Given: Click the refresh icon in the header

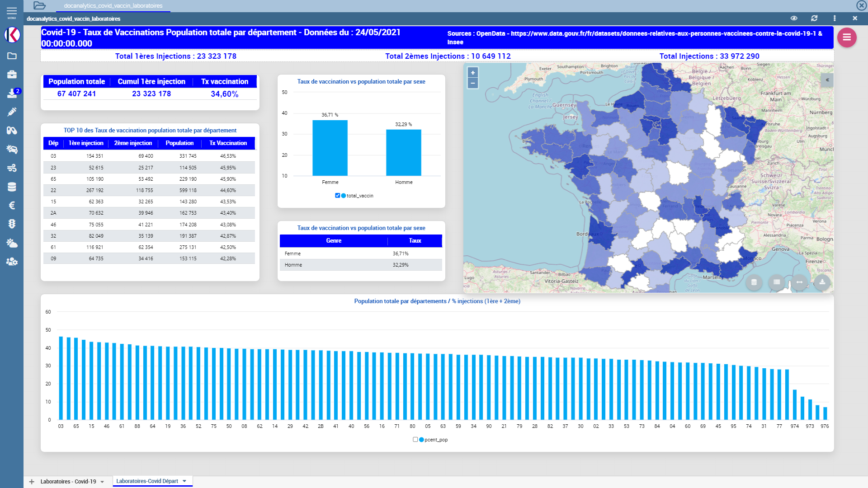Looking at the screenshot, I should coord(814,18).
